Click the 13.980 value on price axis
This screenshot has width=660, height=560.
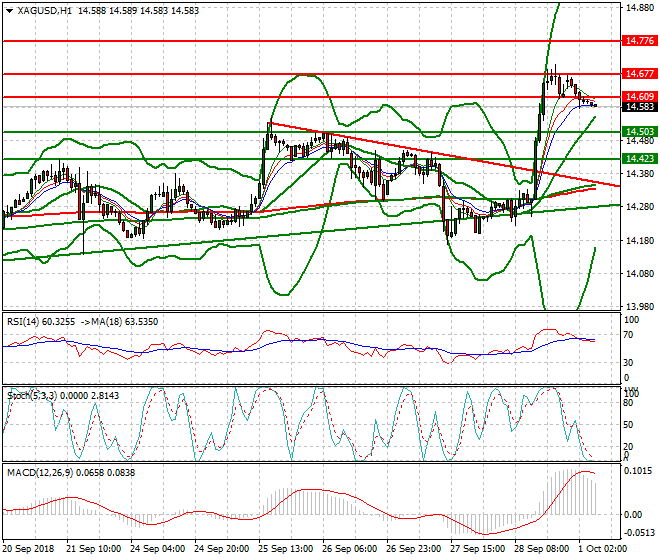(x=638, y=307)
